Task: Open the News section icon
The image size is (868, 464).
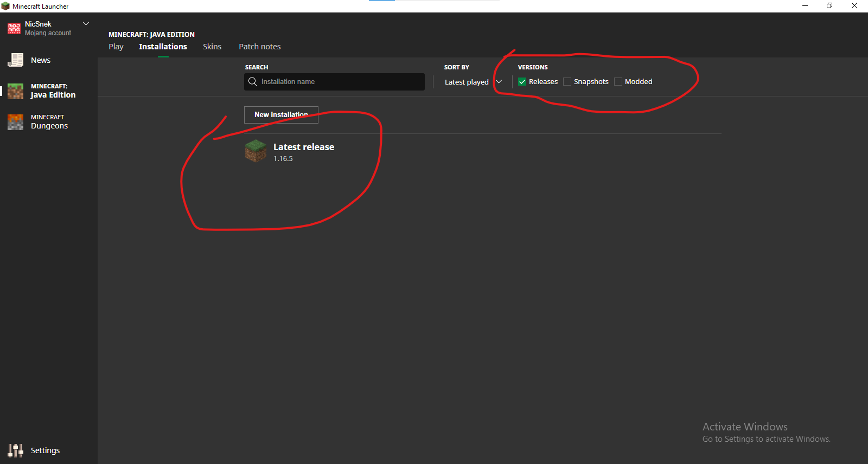Action: point(15,60)
